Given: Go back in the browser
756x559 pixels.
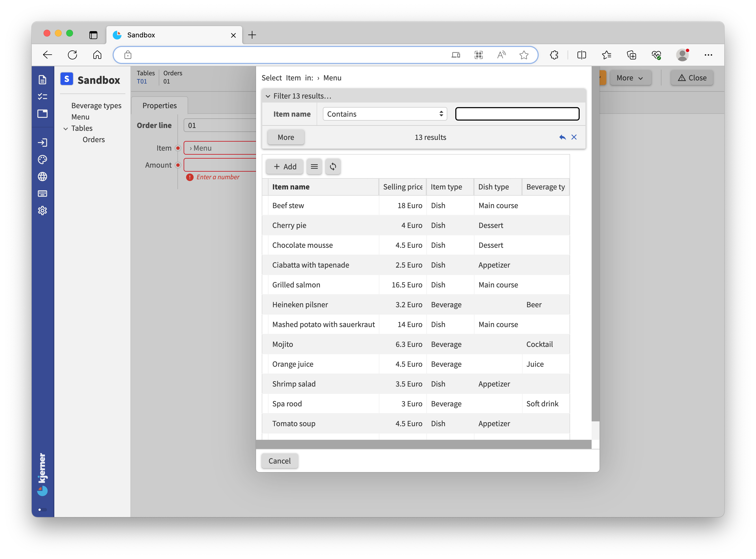Looking at the screenshot, I should 48,55.
